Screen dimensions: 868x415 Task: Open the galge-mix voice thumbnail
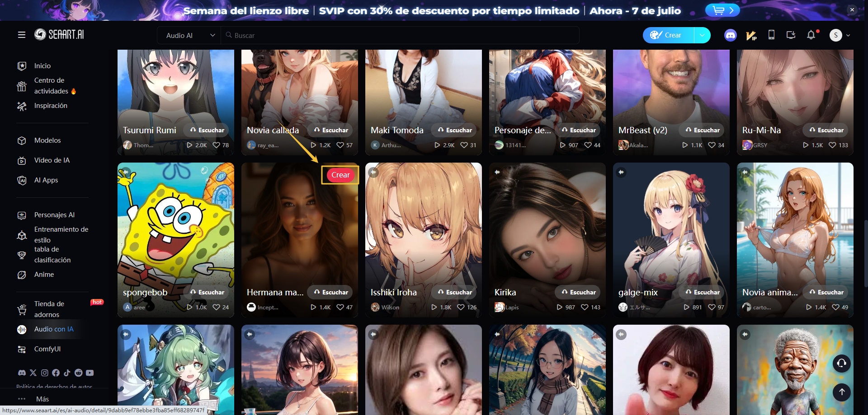(x=671, y=226)
